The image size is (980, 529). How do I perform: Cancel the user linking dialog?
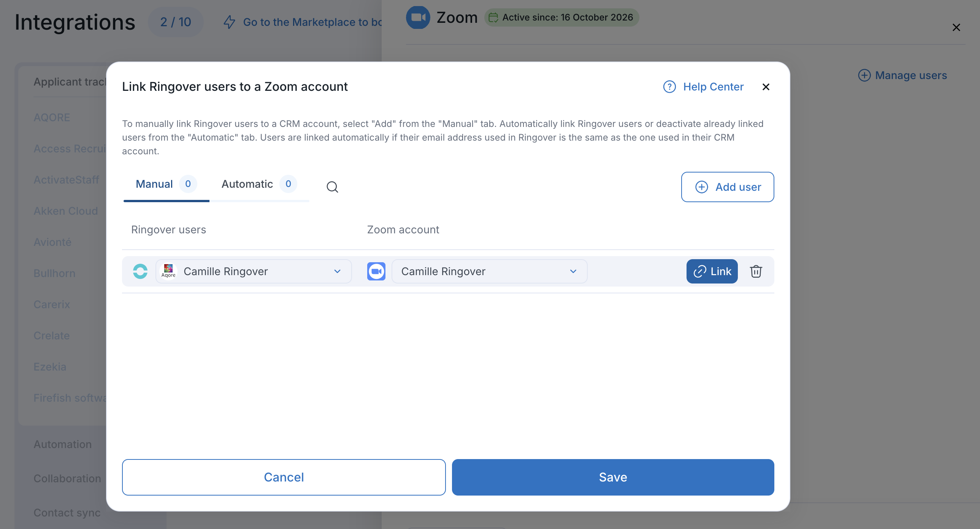tap(284, 477)
